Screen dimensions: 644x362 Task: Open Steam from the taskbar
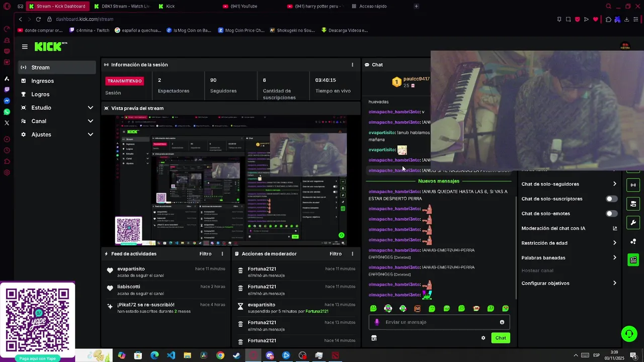click(236, 355)
